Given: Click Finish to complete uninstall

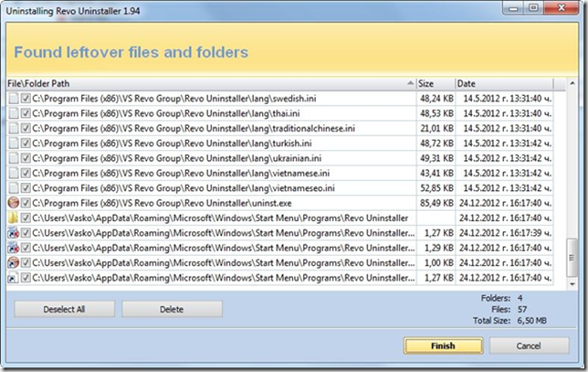Looking at the screenshot, I should click(442, 345).
